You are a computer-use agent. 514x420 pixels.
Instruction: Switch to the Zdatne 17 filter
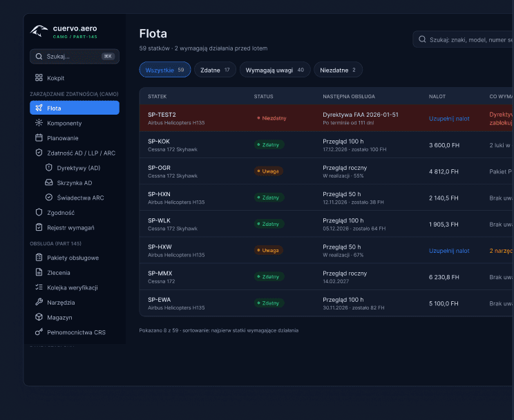(x=215, y=70)
